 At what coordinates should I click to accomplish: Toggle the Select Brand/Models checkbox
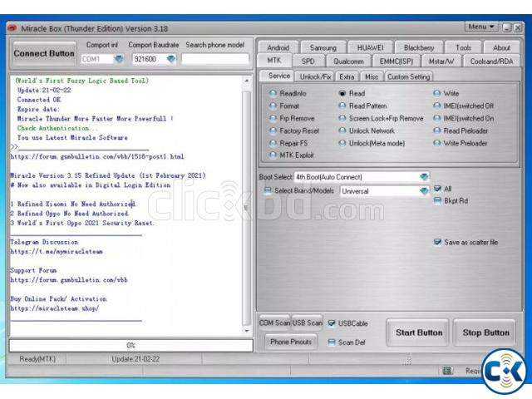(x=268, y=190)
